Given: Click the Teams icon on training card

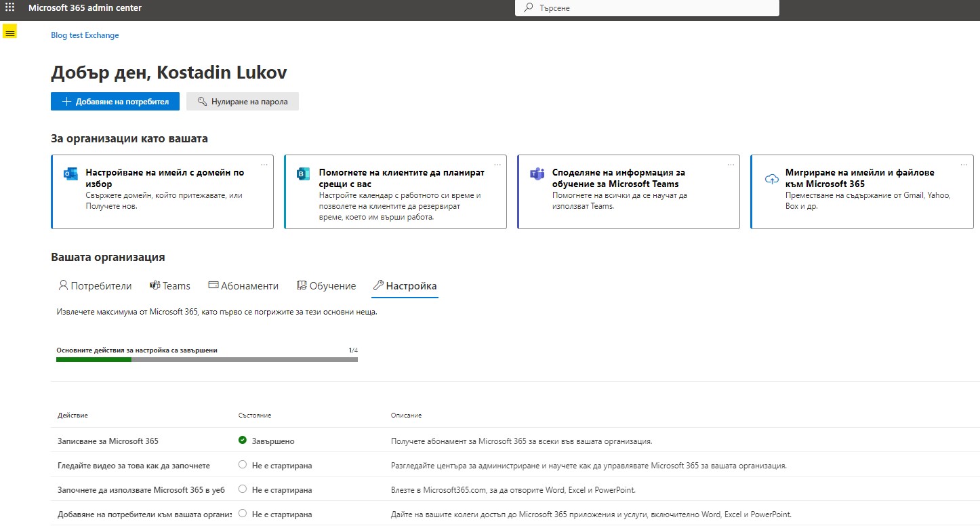Looking at the screenshot, I should point(537,174).
